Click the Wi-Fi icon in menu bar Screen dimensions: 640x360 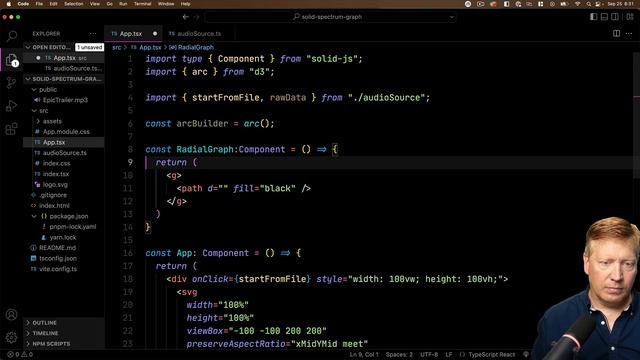(x=577, y=4)
